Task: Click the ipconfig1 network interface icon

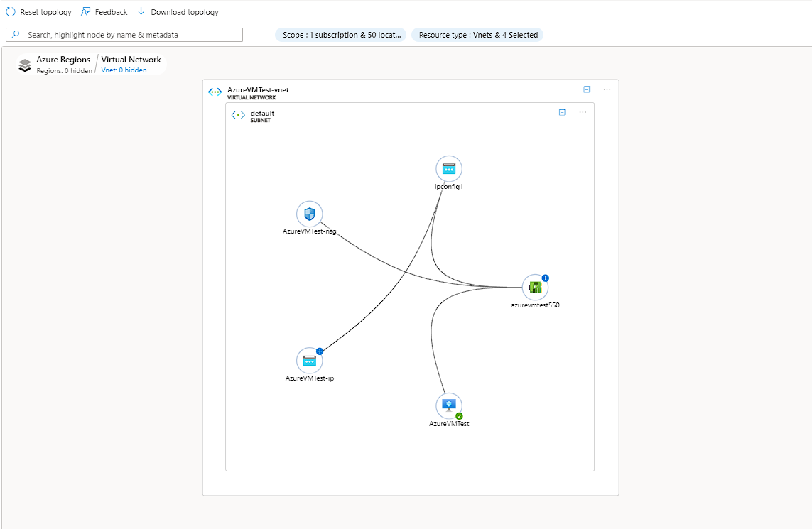Action: [x=448, y=168]
